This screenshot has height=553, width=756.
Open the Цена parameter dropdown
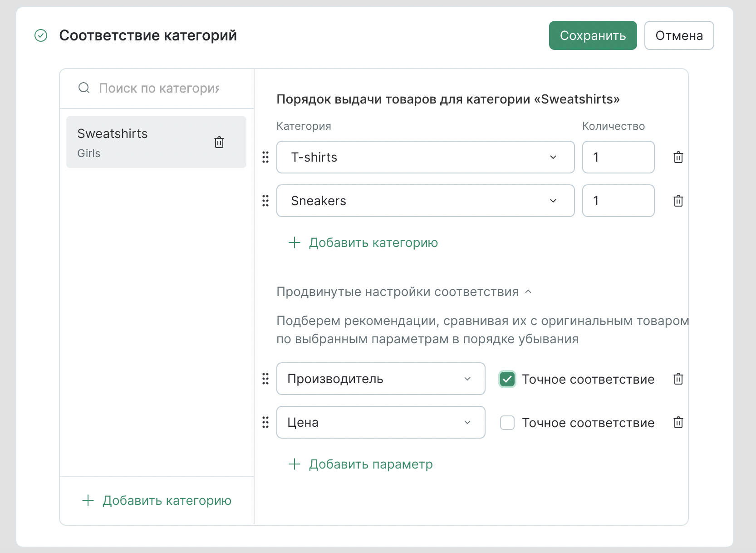[x=381, y=422]
